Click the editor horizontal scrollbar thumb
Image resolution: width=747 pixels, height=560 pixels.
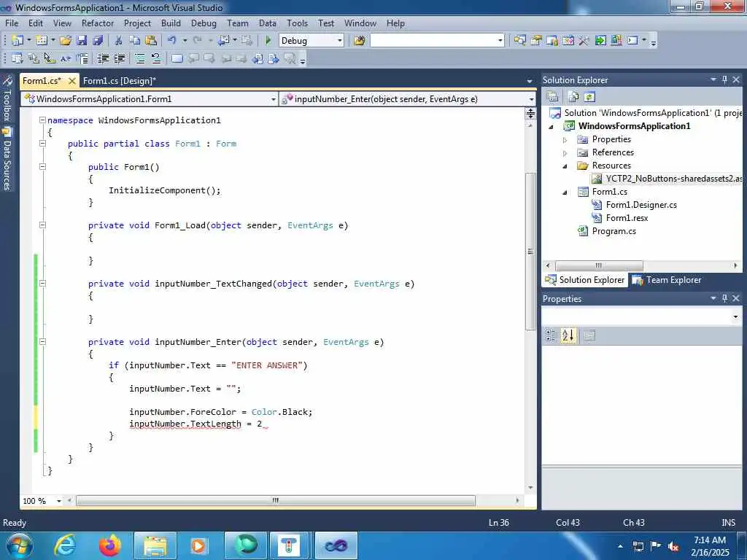[275, 500]
